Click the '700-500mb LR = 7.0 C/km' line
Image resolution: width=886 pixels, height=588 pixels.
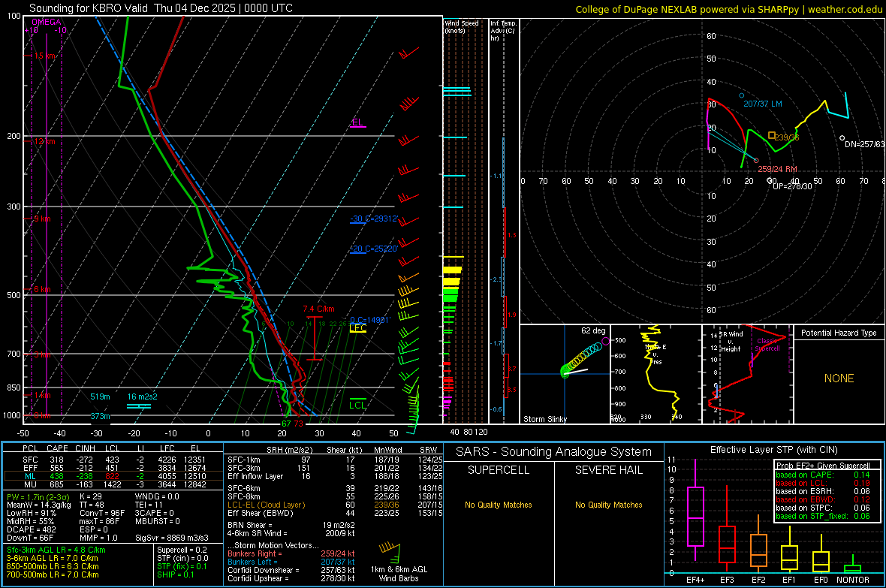coord(53,574)
